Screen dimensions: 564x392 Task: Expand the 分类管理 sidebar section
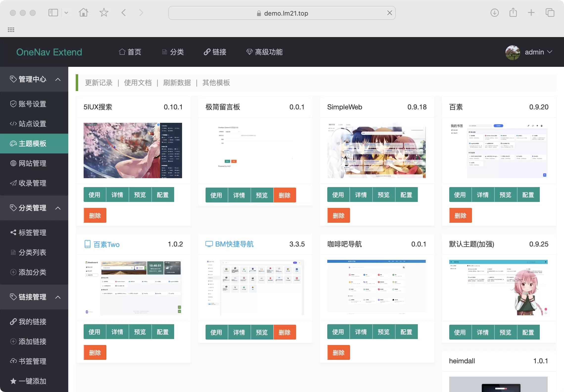(34, 208)
